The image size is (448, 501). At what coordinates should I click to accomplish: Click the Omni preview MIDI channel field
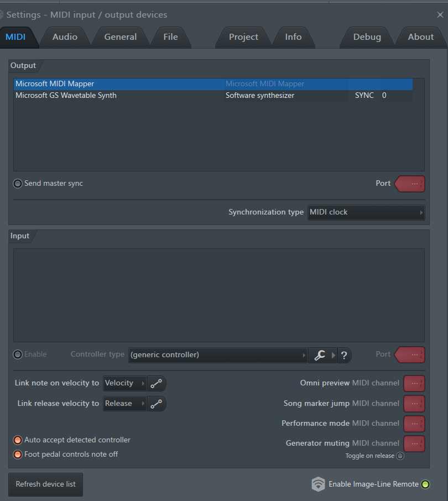point(414,383)
